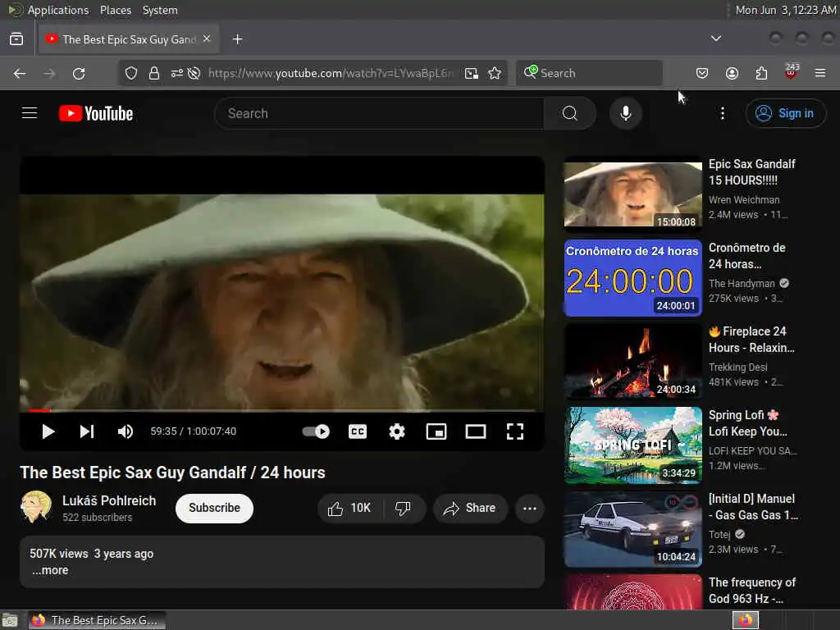Enable miniplayer mode
Image resolution: width=840 pixels, height=630 pixels.
[436, 431]
